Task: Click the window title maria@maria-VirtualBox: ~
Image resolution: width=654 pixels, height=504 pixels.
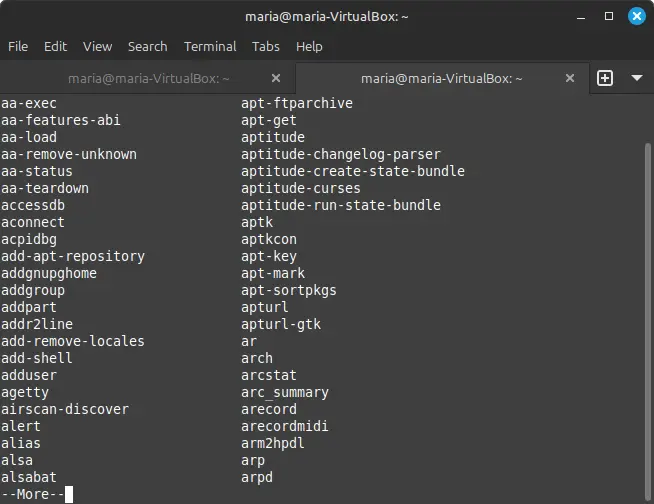Action: tap(327, 17)
